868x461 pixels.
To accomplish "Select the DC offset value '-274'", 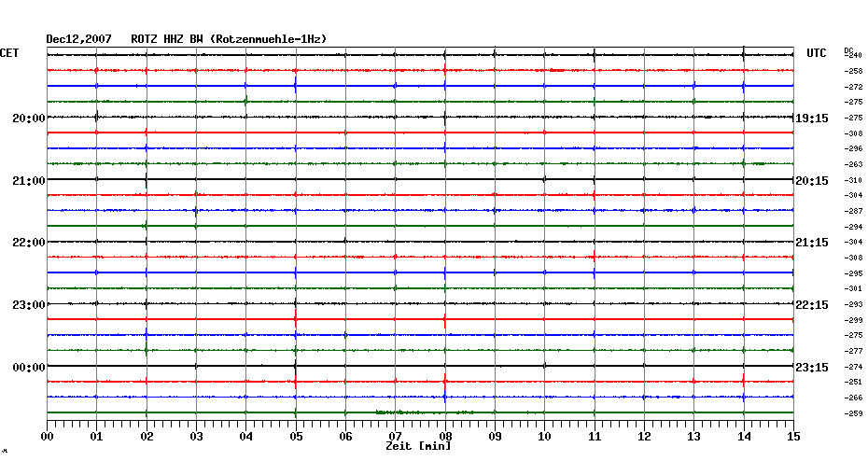I will point(854,367).
